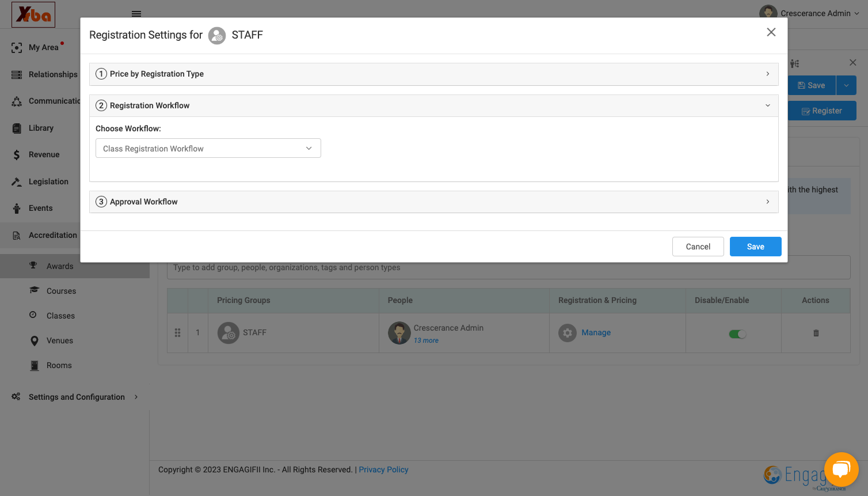Click the Xba logo
This screenshot has width=868, height=496.
click(x=33, y=14)
